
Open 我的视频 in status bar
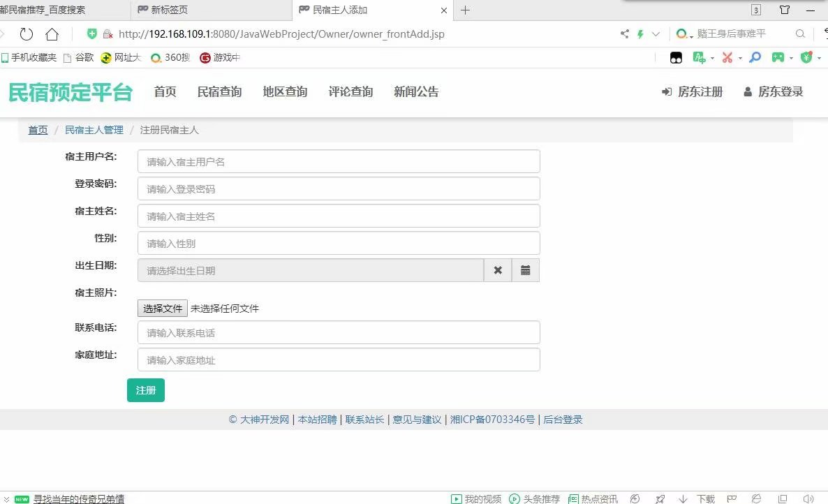[x=476, y=498]
